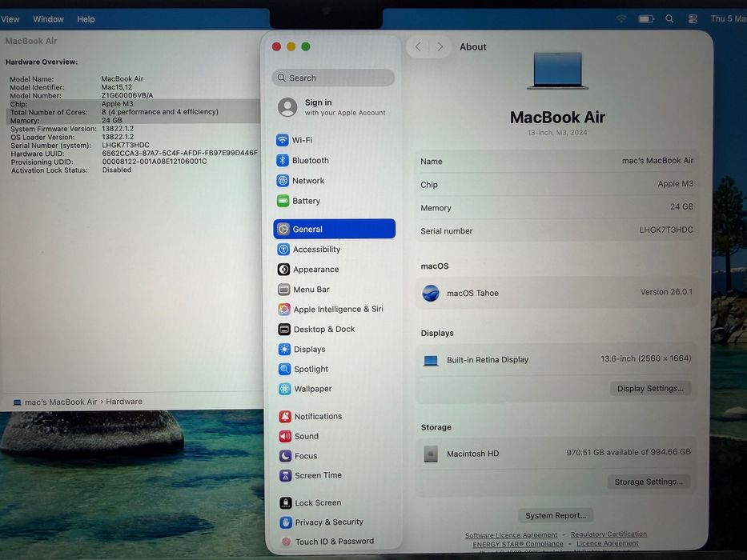Click macOS Version 26.0.1 text
Screen dimensions: 747x560
[666, 291]
